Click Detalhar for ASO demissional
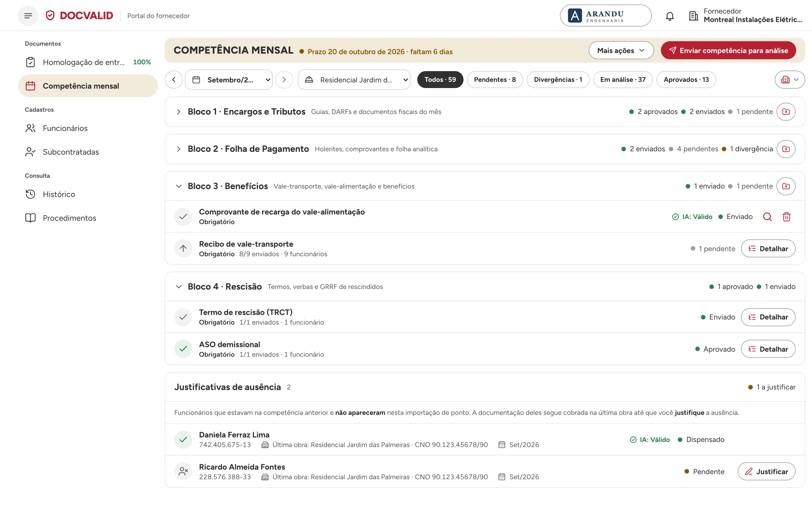Image resolution: width=812 pixels, height=508 pixels. (x=768, y=349)
